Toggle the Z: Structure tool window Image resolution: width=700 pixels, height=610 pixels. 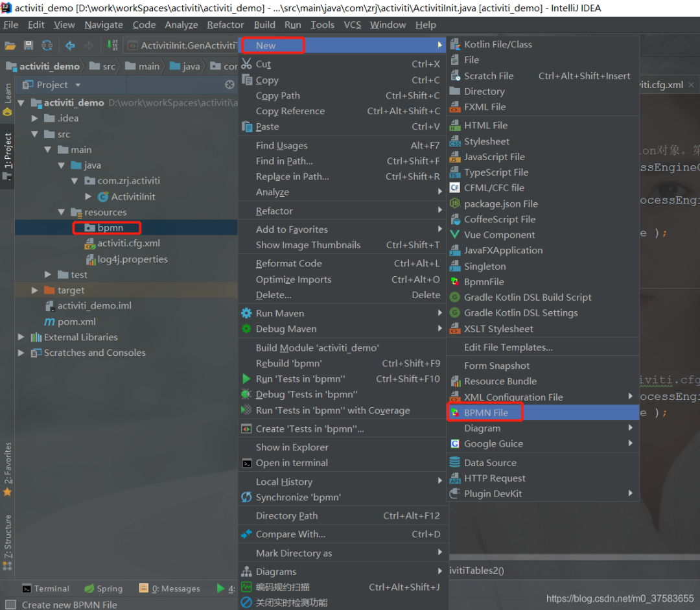click(8, 542)
